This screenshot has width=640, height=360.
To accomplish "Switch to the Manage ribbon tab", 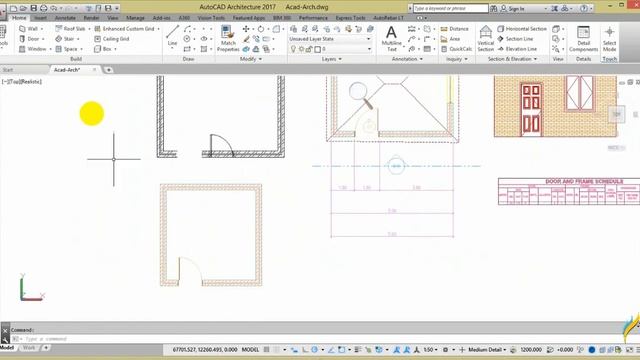I will pyautogui.click(x=135, y=18).
